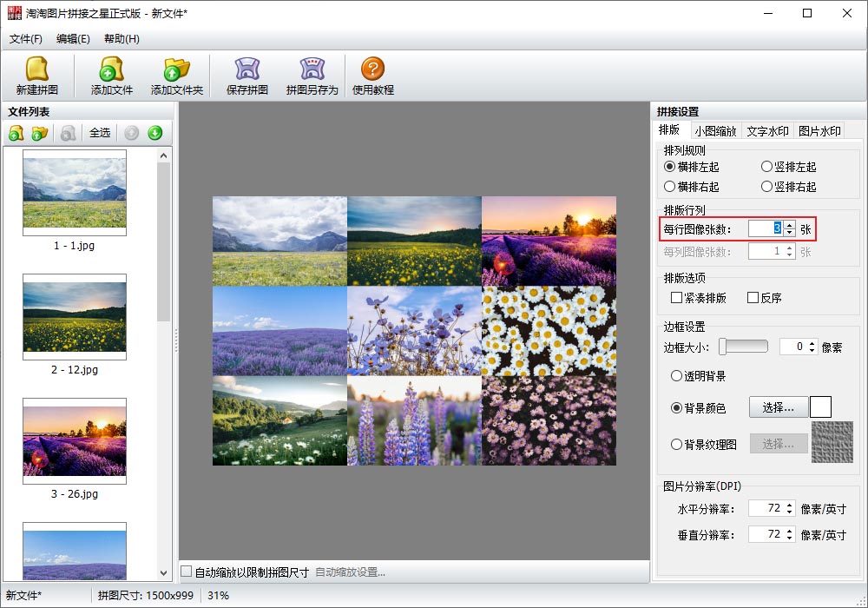The width and height of the screenshot is (868, 608).
Task: Click the 水平分辨率 value field
Action: point(766,508)
